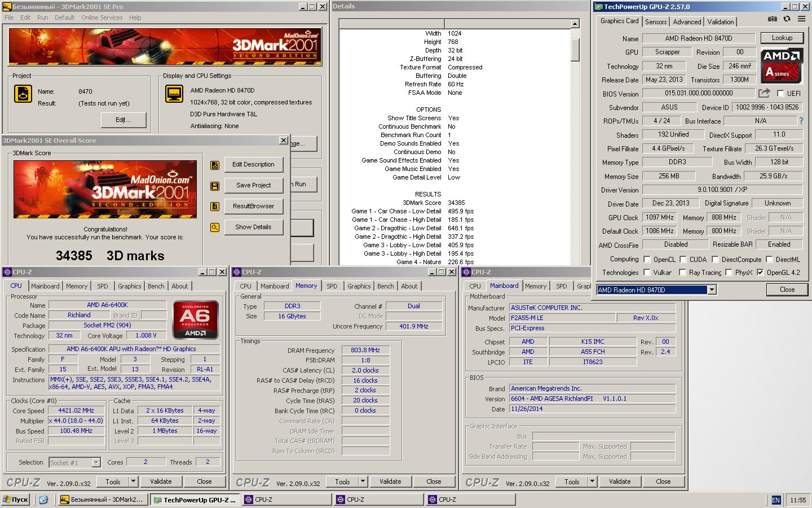Click the Core Speed 4421.02 MHz field
Viewport: 812px width, 508px height.
(77, 411)
